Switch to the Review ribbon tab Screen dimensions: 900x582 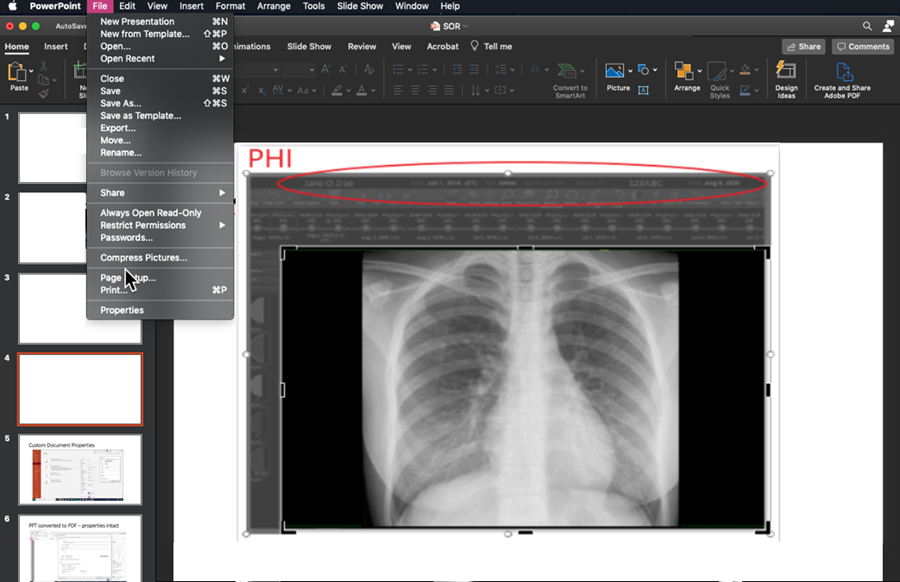pyautogui.click(x=362, y=47)
